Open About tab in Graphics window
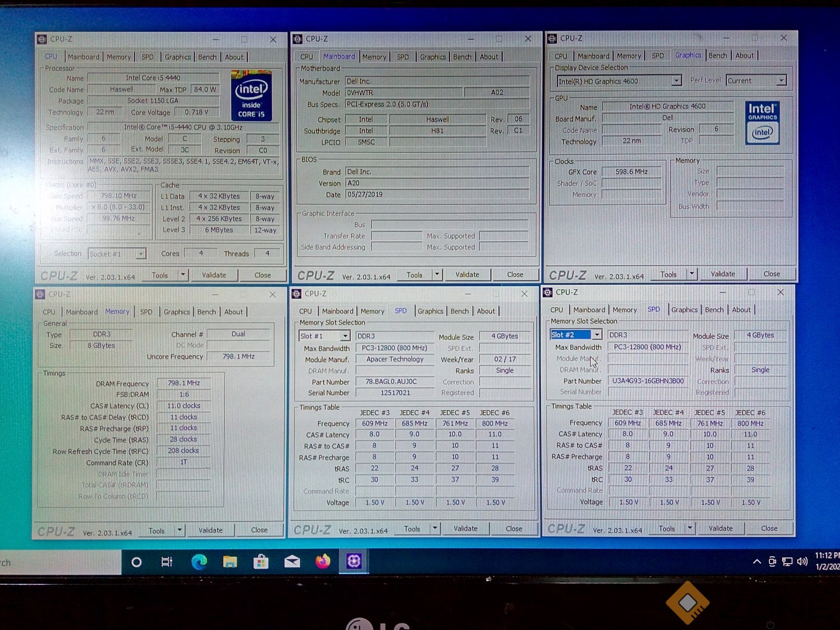Screen dimensions: 840x630 tap(744, 56)
